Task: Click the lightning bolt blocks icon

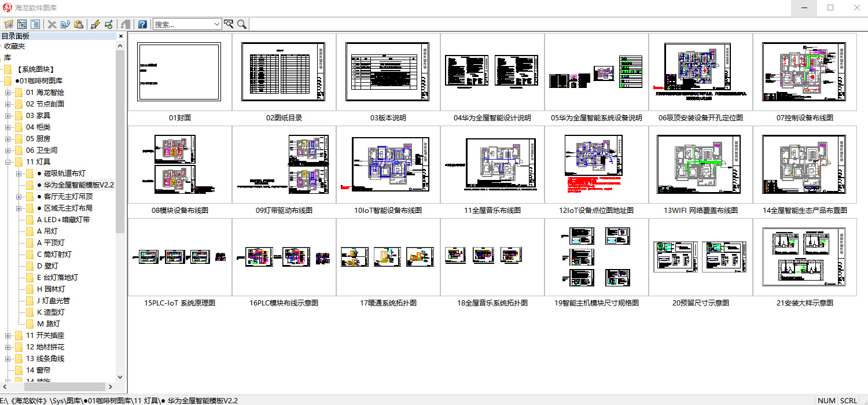Action: click(x=95, y=24)
